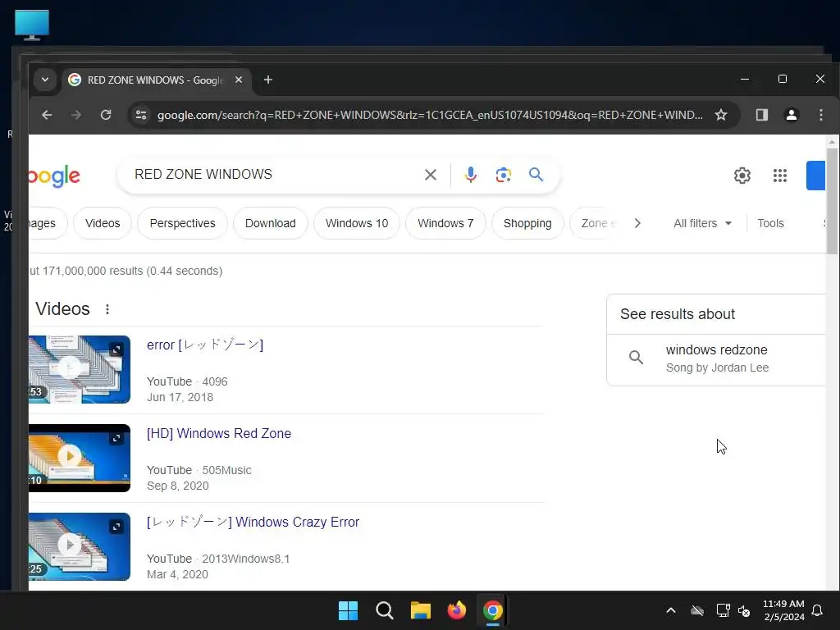Open 'windows redzone' Song by Jordan Lee result
This screenshot has height=630, width=840.
coord(716,358)
